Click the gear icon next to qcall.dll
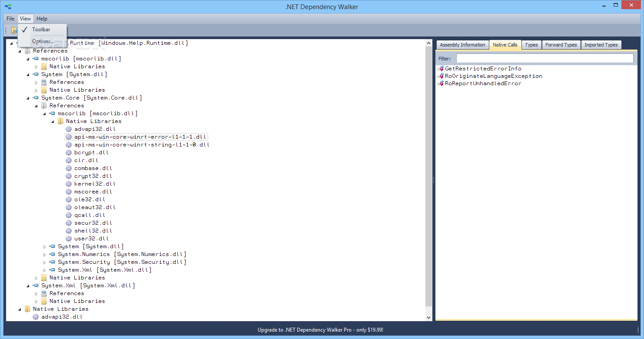Image resolution: width=644 pixels, height=339 pixels. click(x=69, y=215)
